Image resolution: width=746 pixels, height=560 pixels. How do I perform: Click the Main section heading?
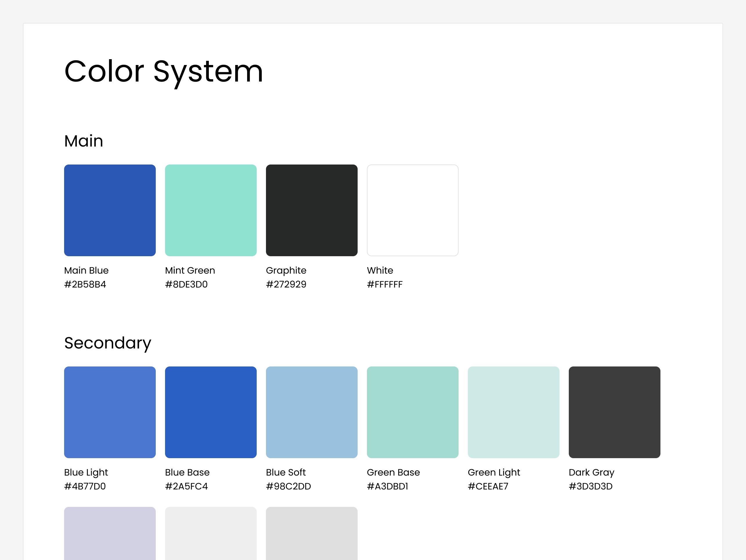[84, 141]
